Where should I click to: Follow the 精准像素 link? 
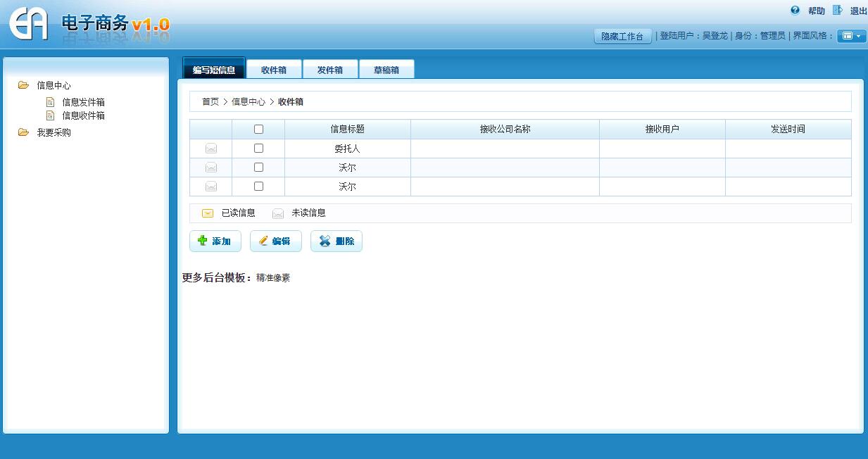coord(273,278)
